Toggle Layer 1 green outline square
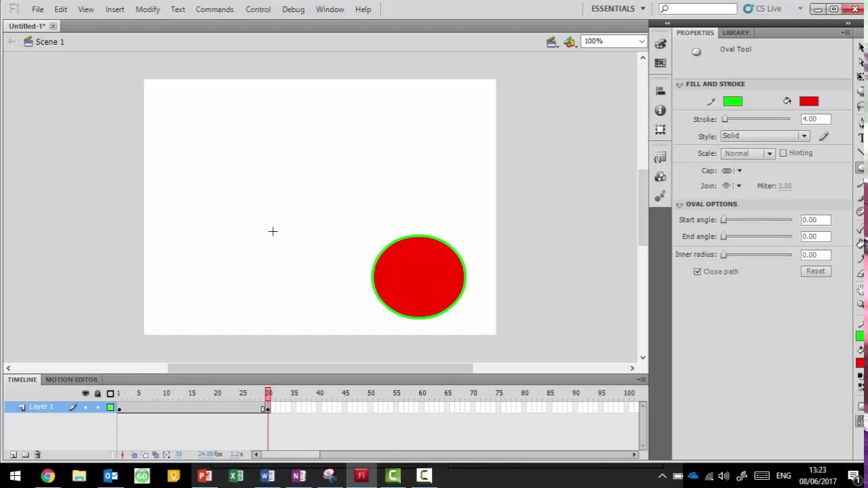This screenshot has width=868, height=488. tap(111, 407)
